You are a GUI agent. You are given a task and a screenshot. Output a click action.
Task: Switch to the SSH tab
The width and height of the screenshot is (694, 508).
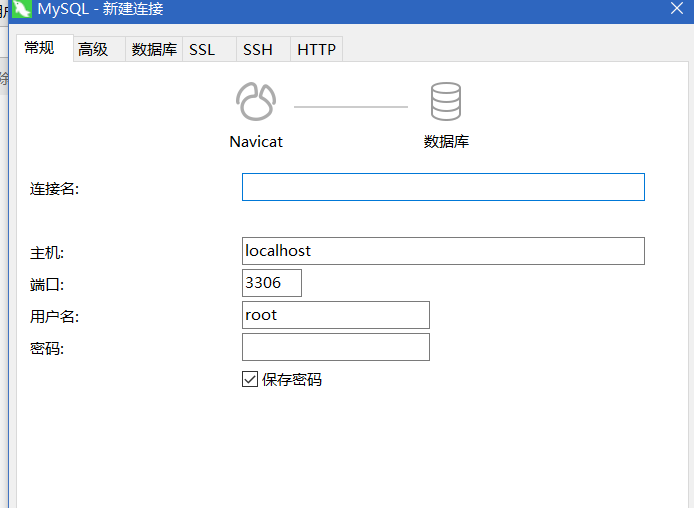263,49
